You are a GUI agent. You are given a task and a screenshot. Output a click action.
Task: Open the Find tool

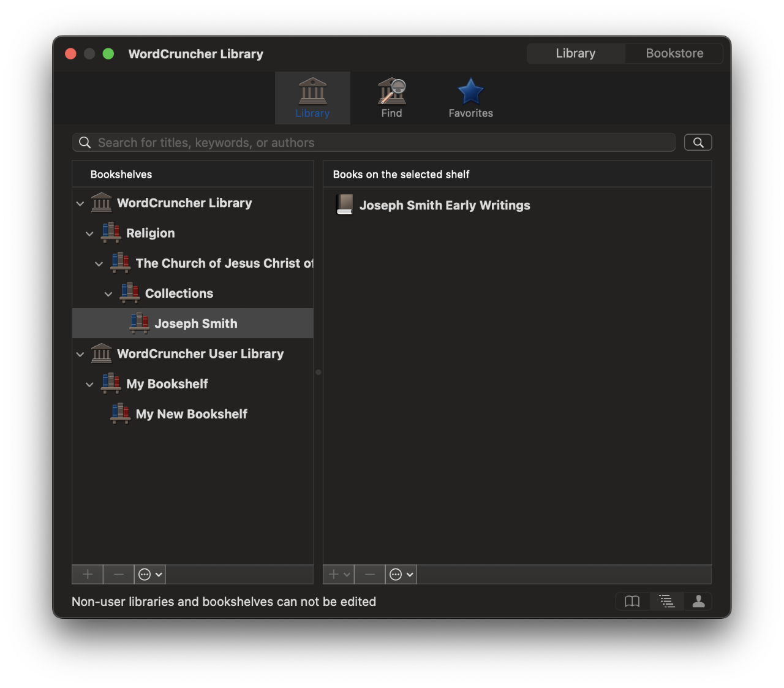coord(391,98)
